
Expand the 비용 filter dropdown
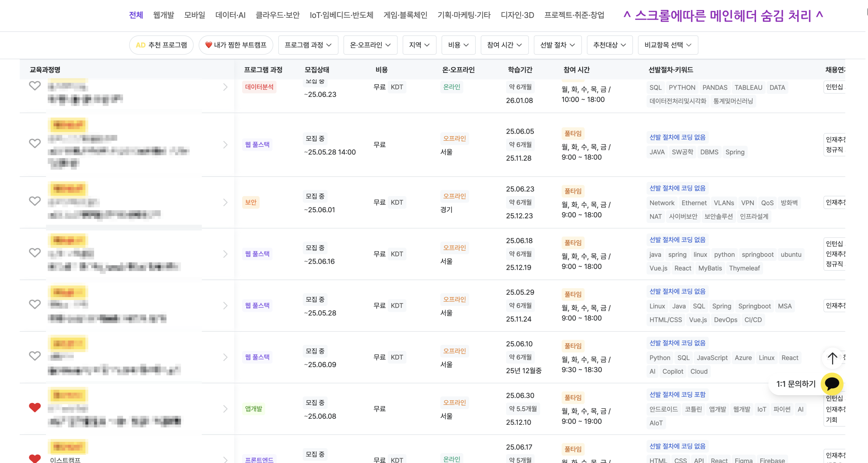point(458,45)
